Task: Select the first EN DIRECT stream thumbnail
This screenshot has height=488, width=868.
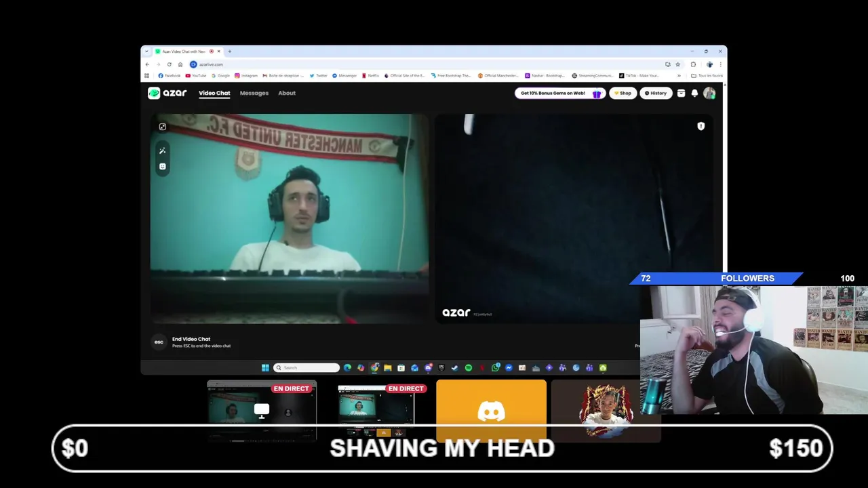Action: pos(262,411)
